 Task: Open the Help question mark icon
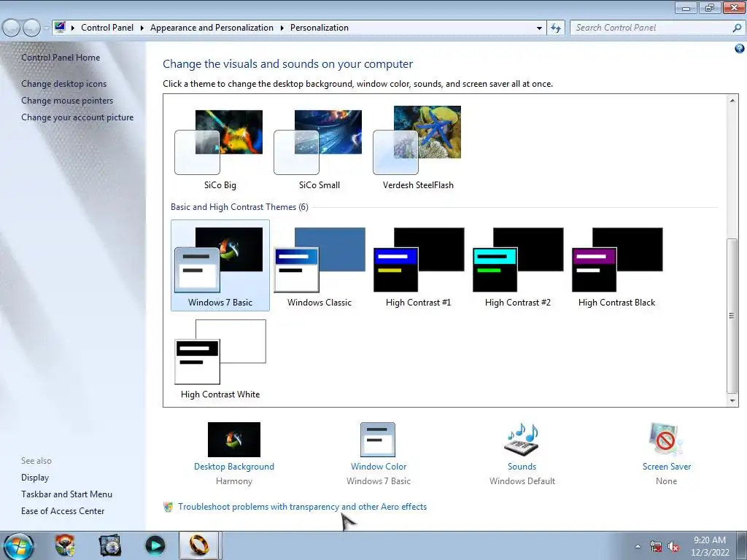click(740, 49)
